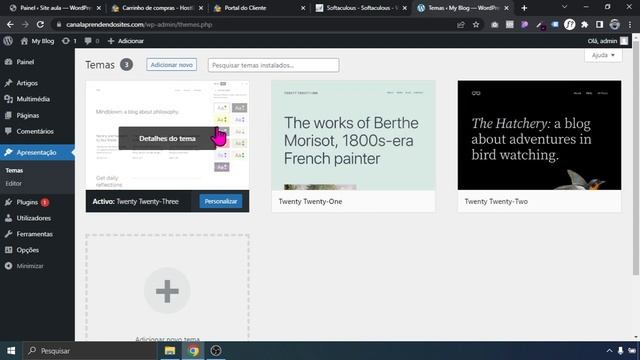This screenshot has width=640, height=360.
Task: Open comments bubble in admin bar
Action: coord(91,41)
